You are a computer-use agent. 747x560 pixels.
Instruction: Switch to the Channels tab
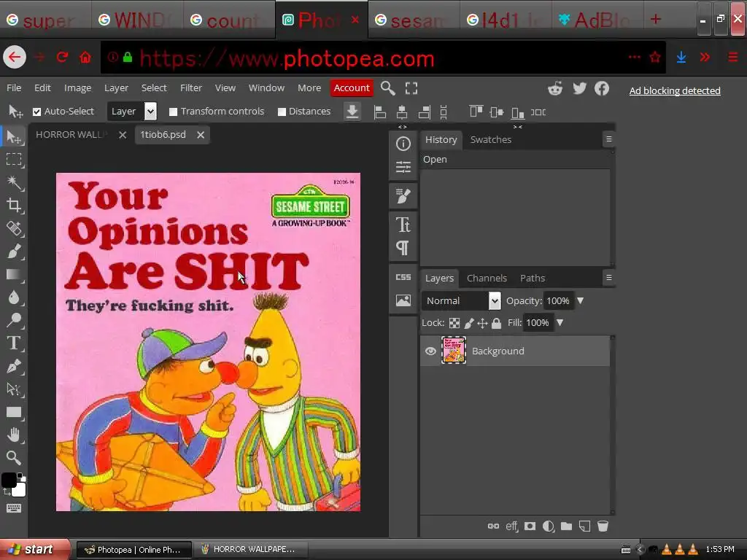pos(487,278)
